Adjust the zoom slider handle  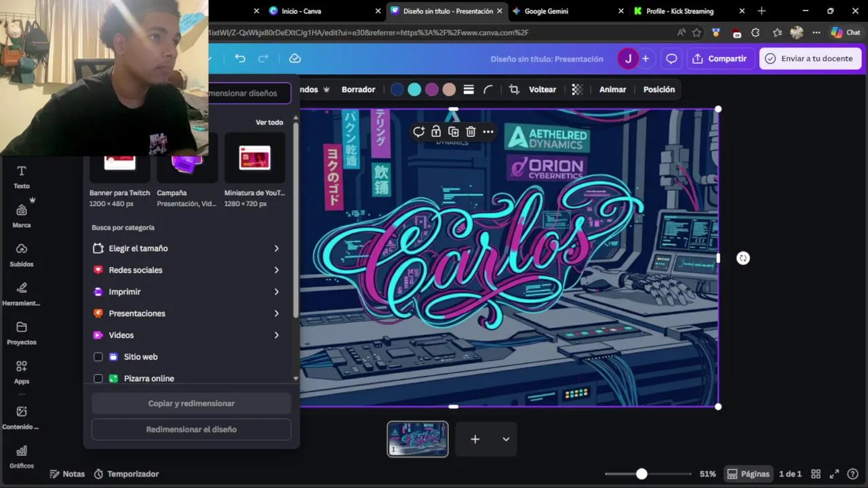642,474
